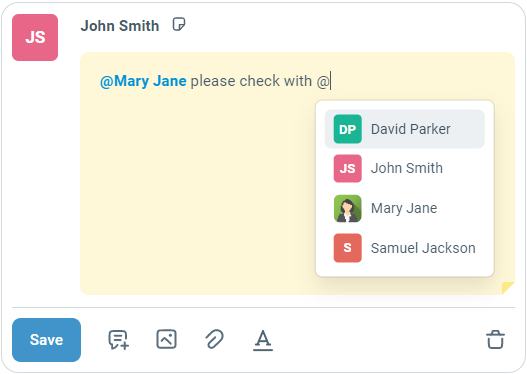Click the red S avatar for Samuel Jackson
This screenshot has height=374, width=527.
tap(348, 248)
